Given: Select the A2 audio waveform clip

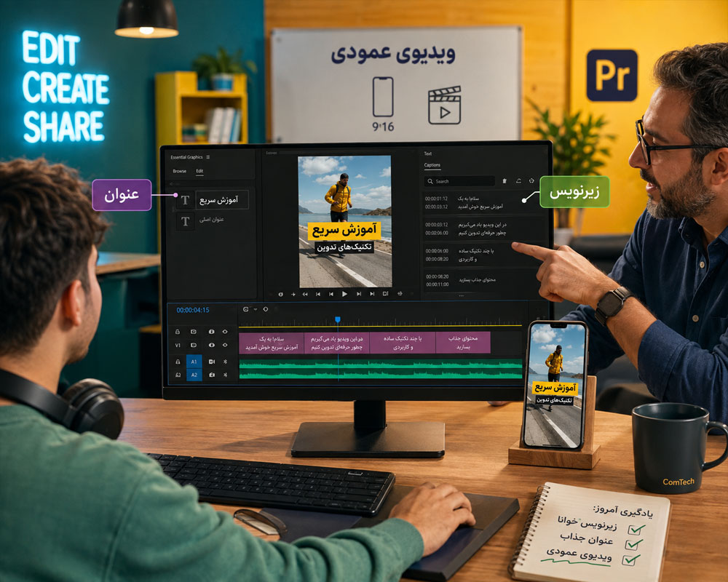Looking at the screenshot, I should click(x=380, y=374).
